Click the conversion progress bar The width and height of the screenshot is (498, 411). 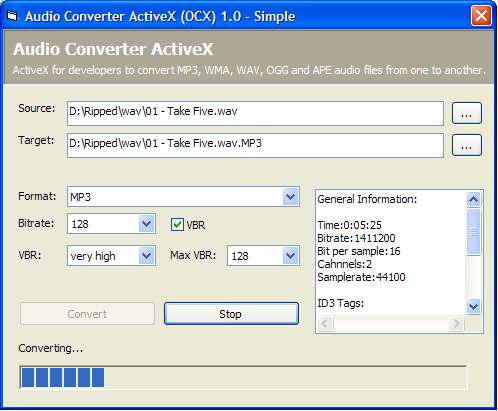(x=243, y=377)
